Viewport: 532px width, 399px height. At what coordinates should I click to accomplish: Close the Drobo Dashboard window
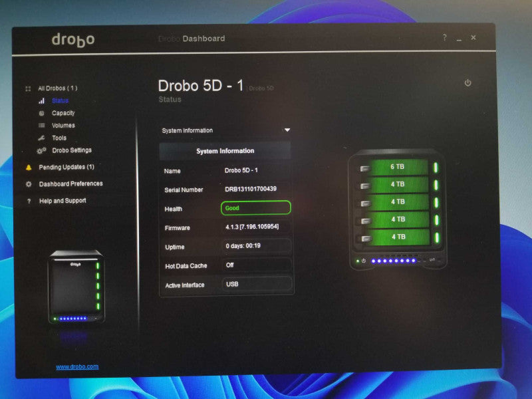click(x=473, y=37)
